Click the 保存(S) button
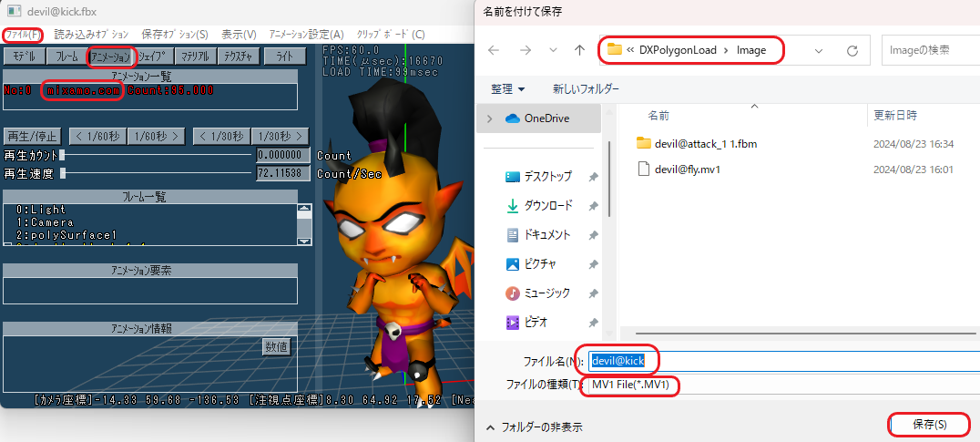Viewport: 980px width, 442px height. [929, 425]
